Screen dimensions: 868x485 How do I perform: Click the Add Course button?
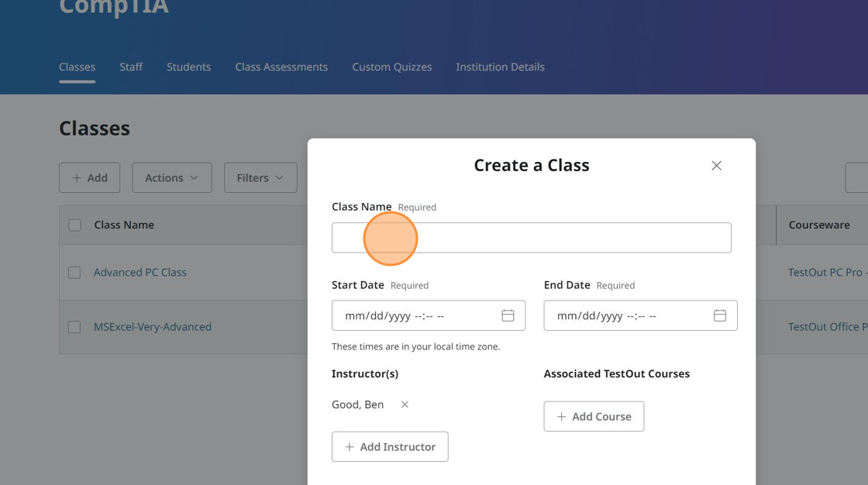coord(594,417)
